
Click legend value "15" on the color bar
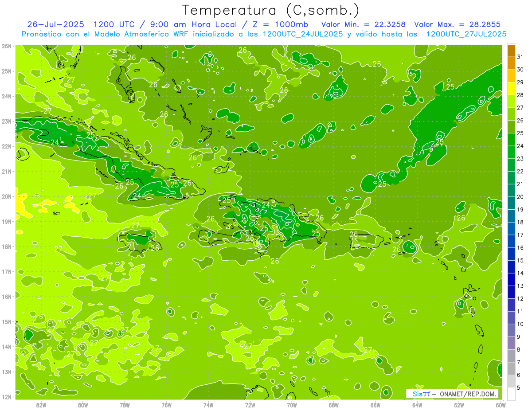(x=520, y=260)
